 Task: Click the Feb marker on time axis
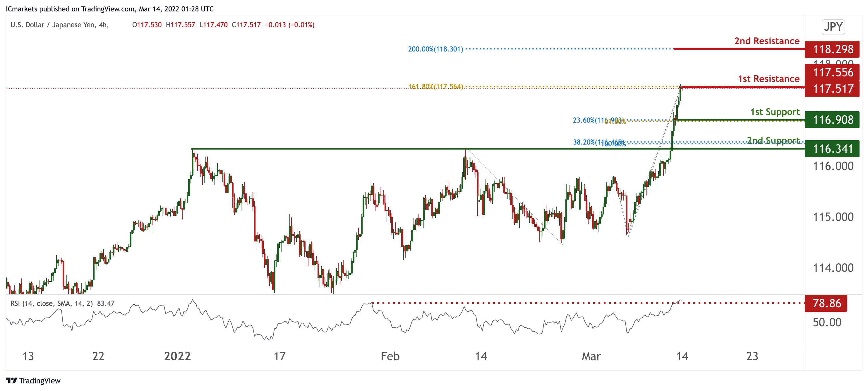click(x=390, y=356)
